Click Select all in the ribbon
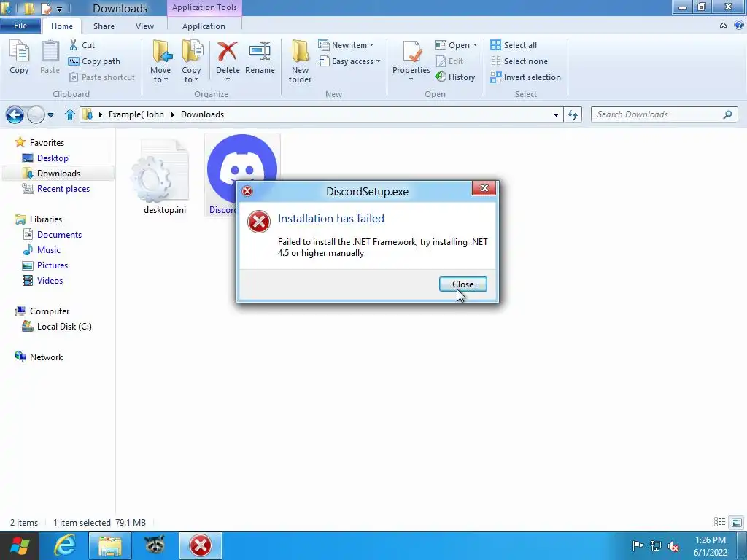 [514, 45]
